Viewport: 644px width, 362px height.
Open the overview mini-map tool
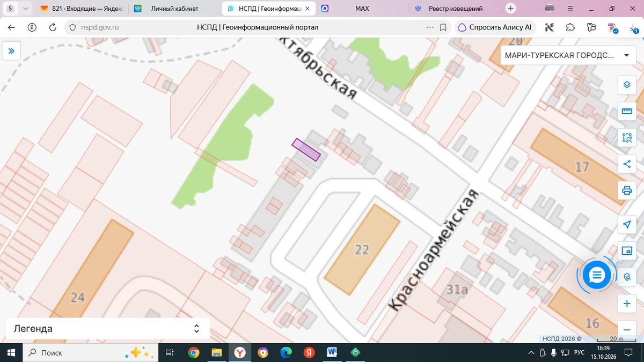click(627, 250)
